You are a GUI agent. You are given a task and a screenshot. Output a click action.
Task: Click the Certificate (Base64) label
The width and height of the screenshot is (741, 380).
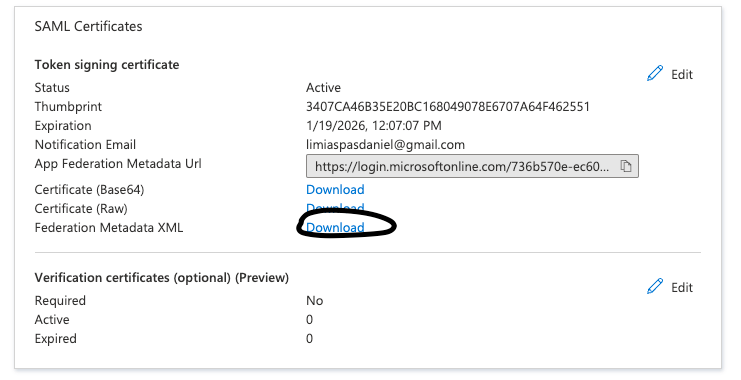coord(89,190)
